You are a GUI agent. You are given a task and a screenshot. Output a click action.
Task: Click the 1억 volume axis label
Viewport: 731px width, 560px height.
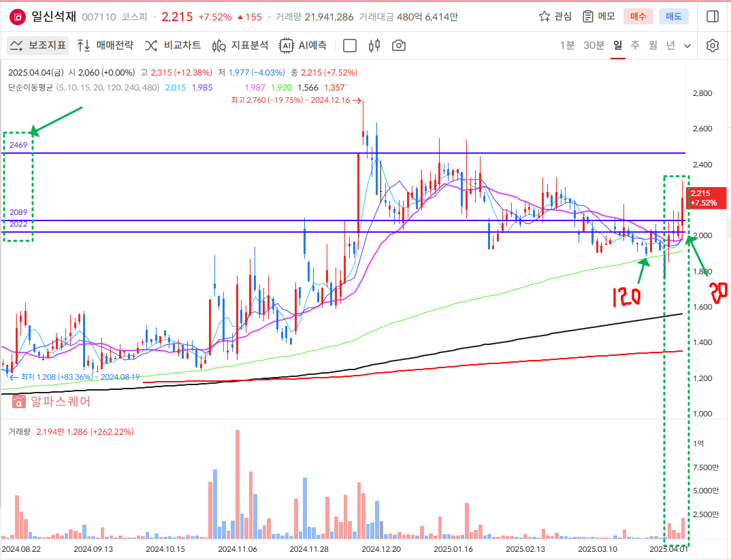click(x=698, y=444)
